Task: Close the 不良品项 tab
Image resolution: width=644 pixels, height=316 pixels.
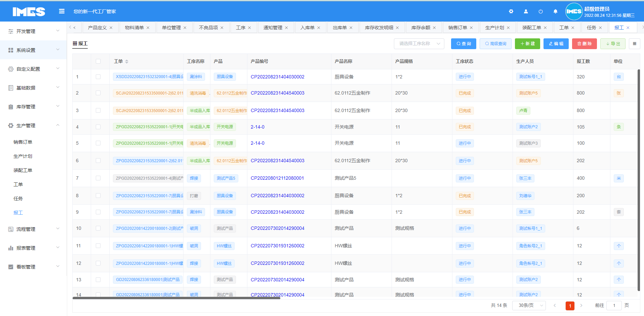Action: click(x=222, y=28)
